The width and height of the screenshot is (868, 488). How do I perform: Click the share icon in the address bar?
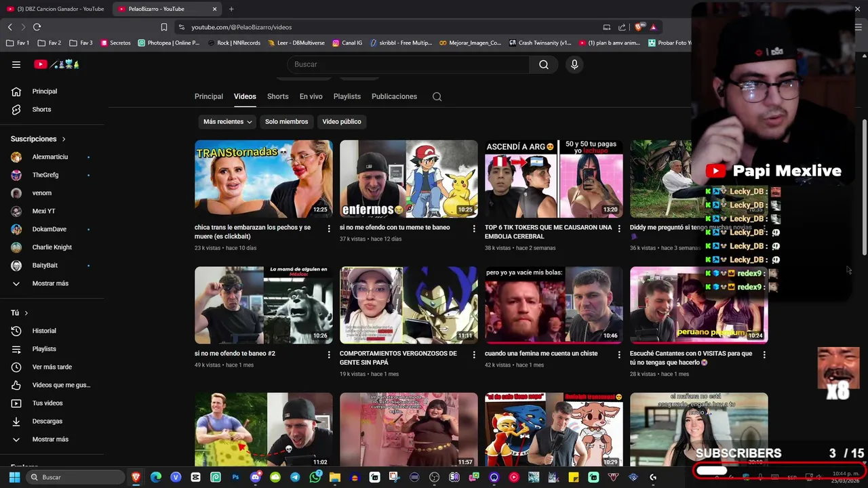point(622,27)
